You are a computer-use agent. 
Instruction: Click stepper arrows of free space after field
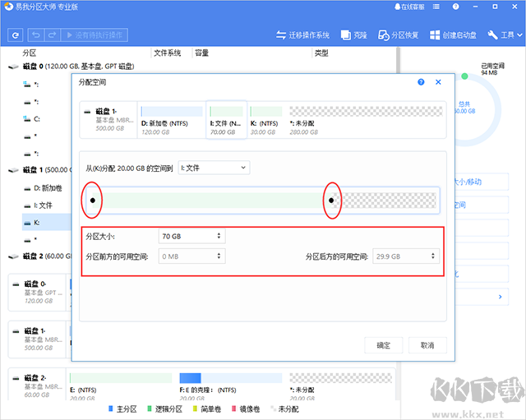click(x=433, y=256)
